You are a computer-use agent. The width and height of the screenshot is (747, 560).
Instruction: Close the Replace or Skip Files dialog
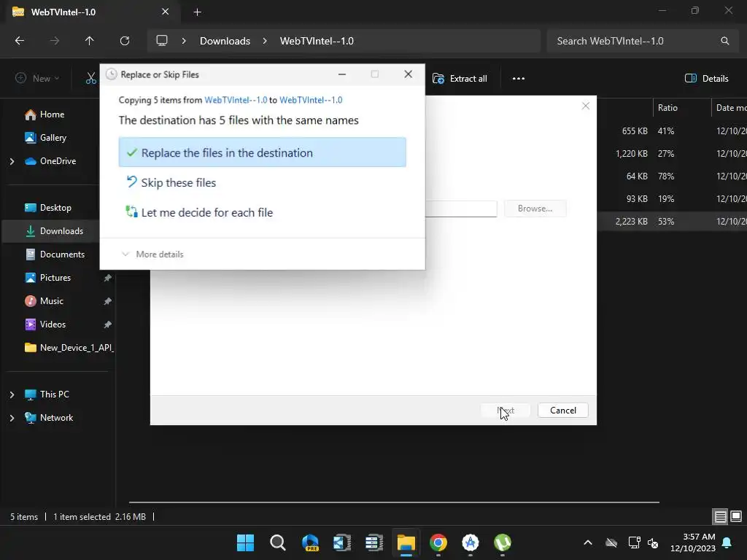[408, 74]
